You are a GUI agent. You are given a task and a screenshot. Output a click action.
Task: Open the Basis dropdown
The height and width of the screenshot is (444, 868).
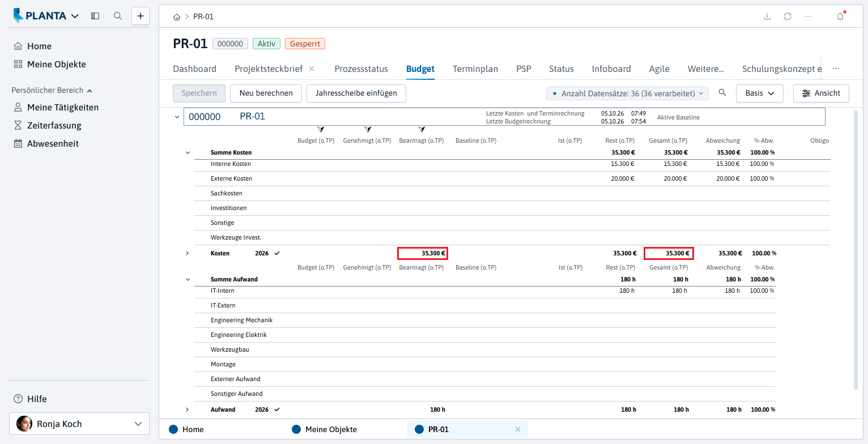tap(760, 93)
